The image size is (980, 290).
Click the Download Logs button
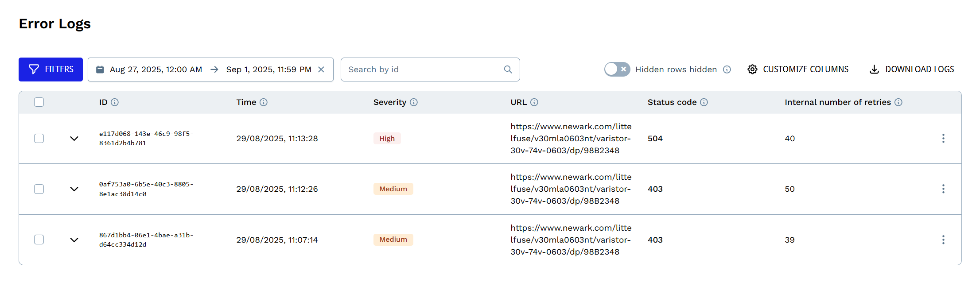coord(912,70)
